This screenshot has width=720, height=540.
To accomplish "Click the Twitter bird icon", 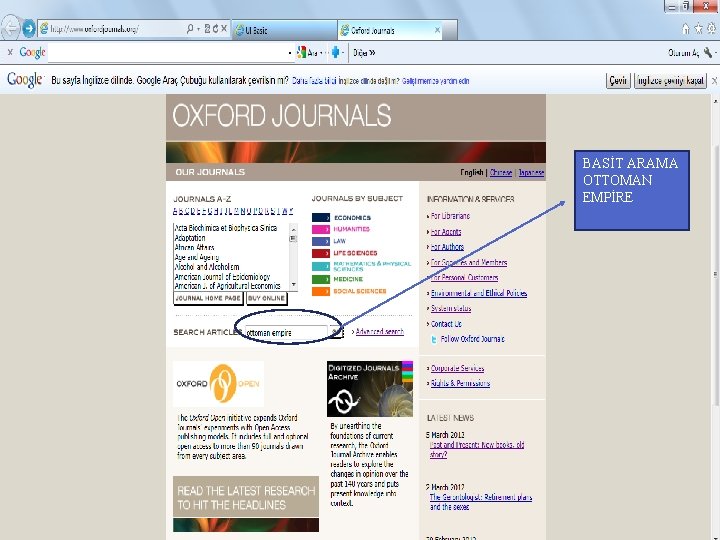I will [433, 340].
